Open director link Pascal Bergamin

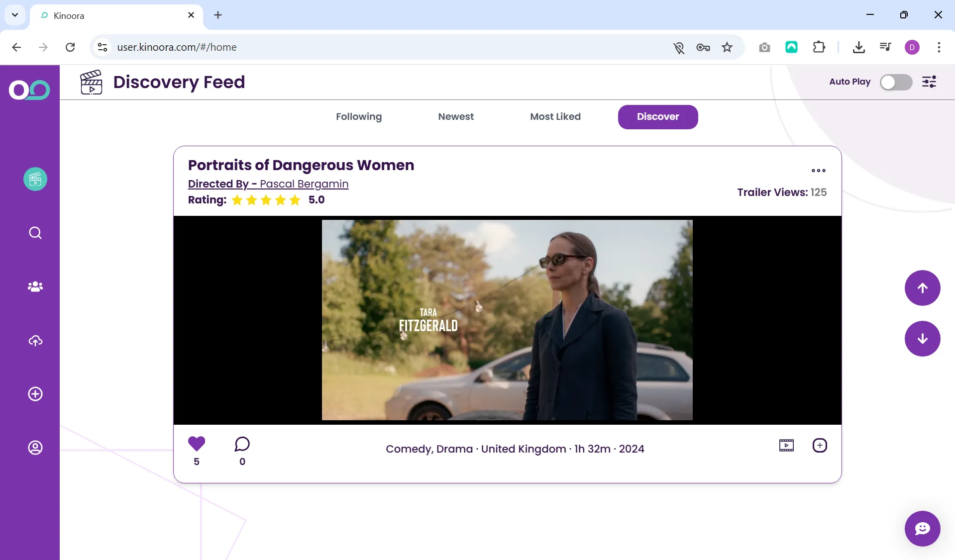305,184
